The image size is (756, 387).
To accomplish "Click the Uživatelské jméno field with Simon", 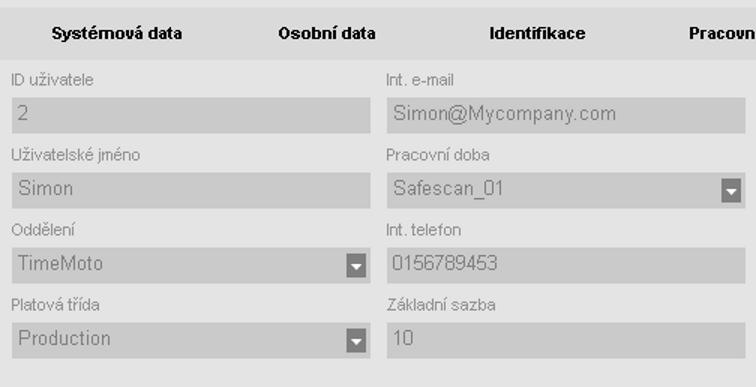I will click(x=191, y=190).
